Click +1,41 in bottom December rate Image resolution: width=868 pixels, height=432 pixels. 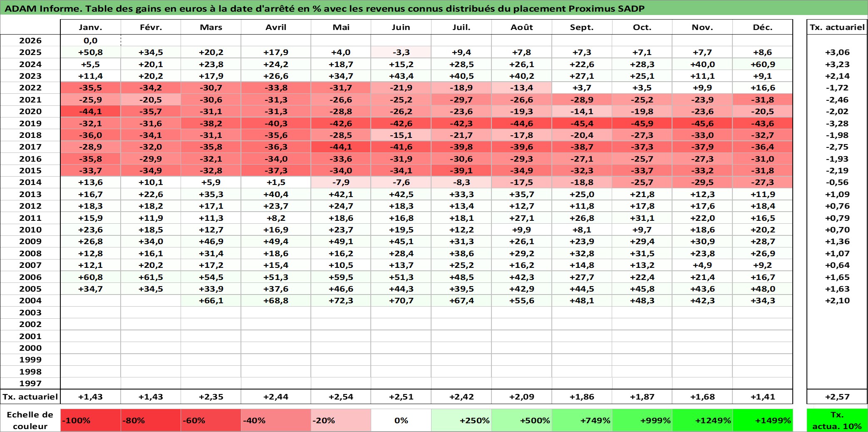pyautogui.click(x=763, y=397)
